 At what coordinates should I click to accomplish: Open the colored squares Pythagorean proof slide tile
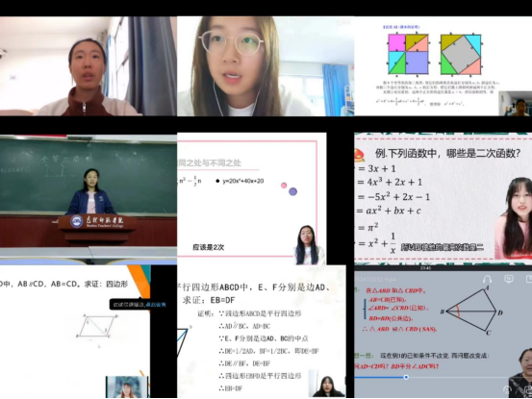[x=443, y=66]
